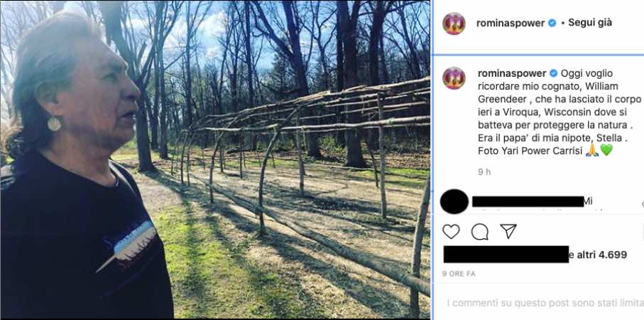Like the post with the heart icon
This screenshot has width=644, height=320.
(x=451, y=232)
